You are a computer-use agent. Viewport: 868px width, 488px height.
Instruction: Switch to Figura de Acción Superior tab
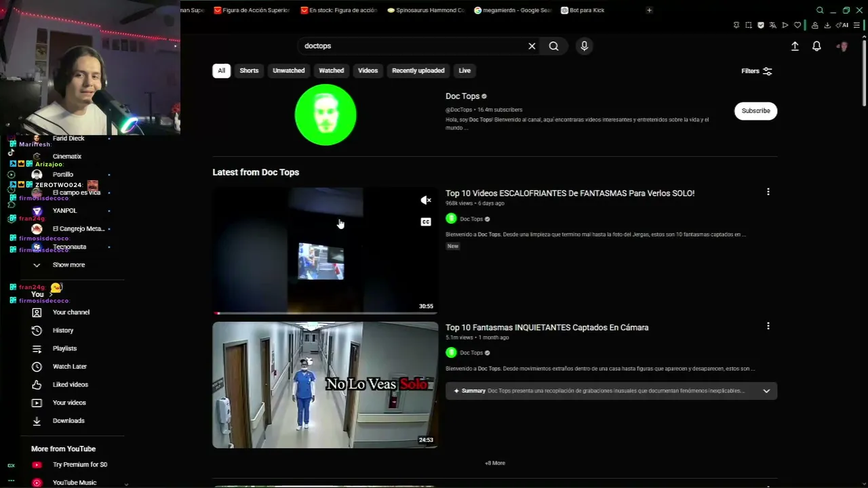(x=252, y=10)
